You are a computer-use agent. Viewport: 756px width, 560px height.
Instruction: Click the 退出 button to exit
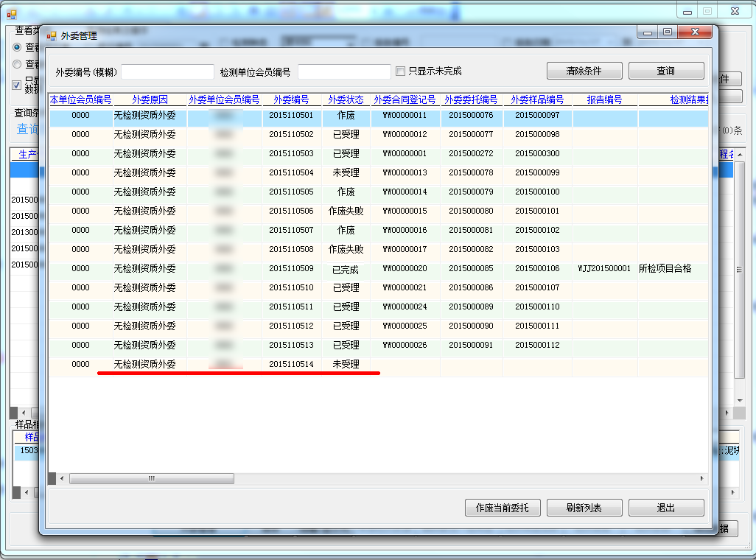[x=666, y=508]
